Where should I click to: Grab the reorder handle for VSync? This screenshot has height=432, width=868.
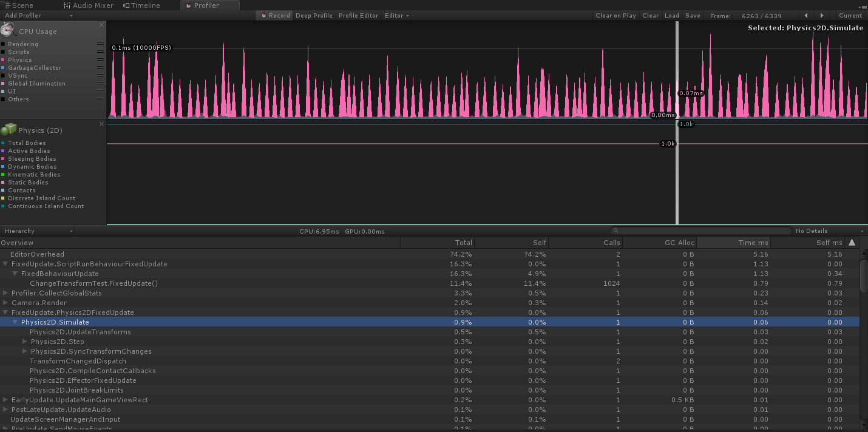pyautogui.click(x=100, y=75)
